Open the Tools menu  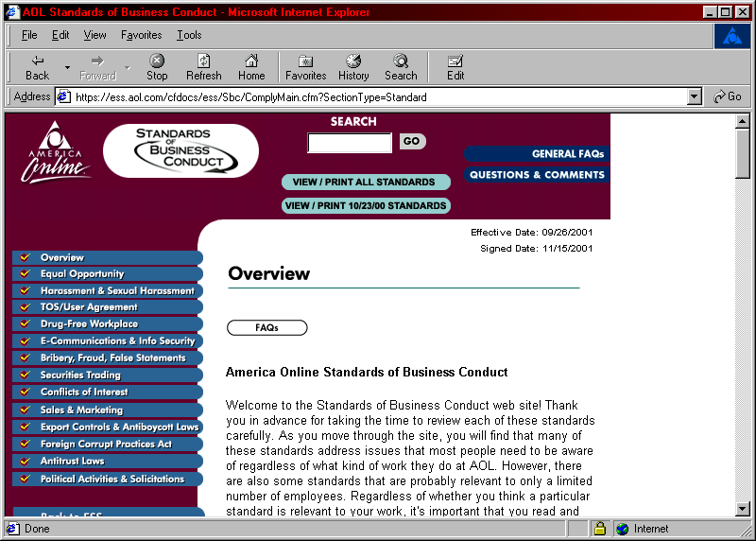tap(188, 35)
